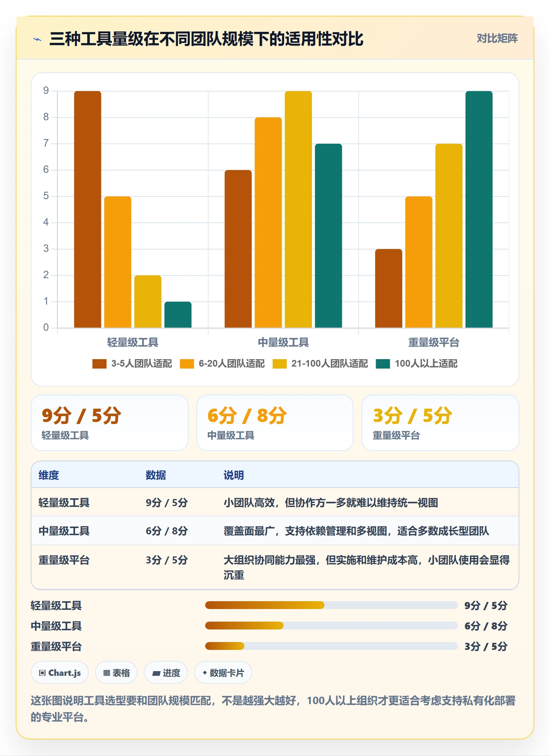The image size is (550, 756).
Task: Click the 重量级平台 progress bar
Action: [x=331, y=646]
